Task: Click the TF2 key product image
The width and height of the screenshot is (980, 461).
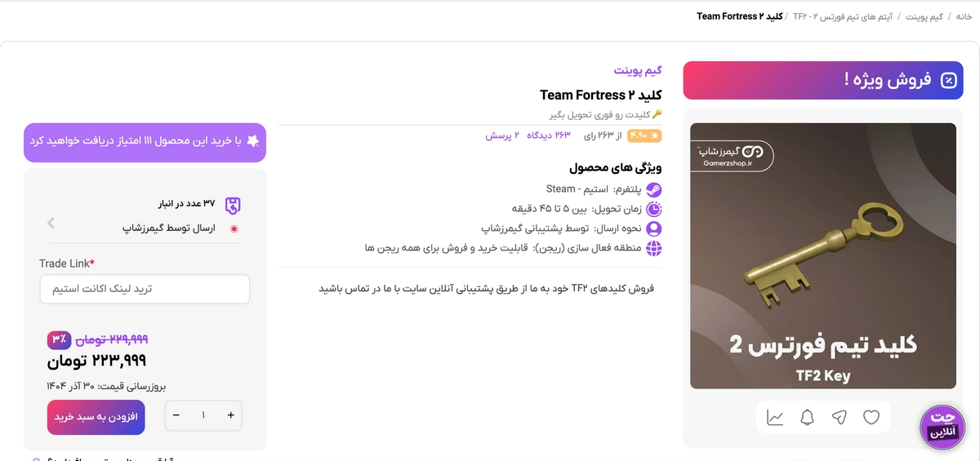Action: (x=823, y=255)
